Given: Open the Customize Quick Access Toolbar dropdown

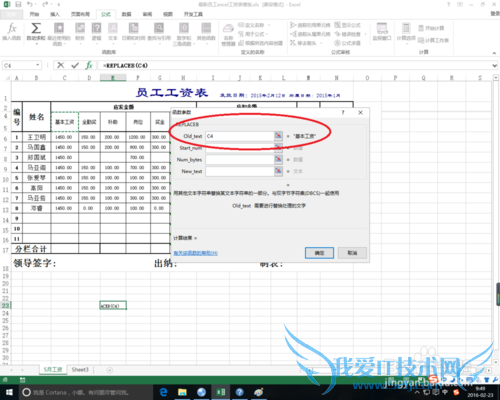Looking at the screenshot, I should point(59,4).
